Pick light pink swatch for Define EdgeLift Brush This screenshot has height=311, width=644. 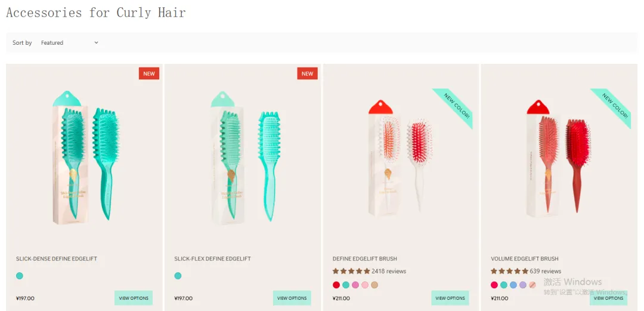[x=365, y=285]
